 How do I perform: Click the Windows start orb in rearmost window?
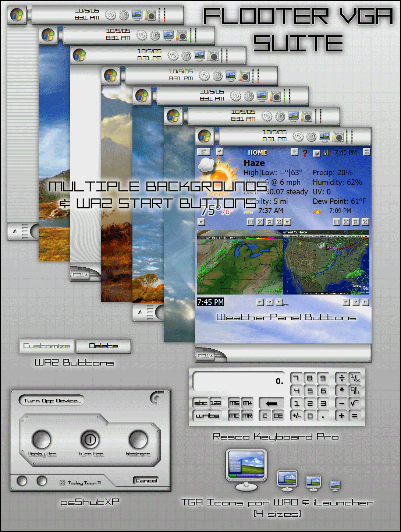point(17,15)
